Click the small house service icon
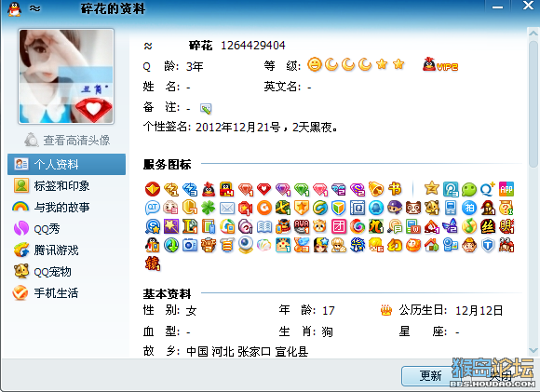540x392 pixels. pos(431,245)
